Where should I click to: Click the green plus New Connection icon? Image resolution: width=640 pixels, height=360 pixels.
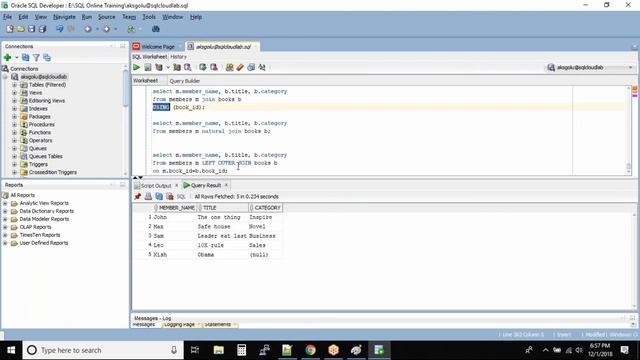(7, 58)
